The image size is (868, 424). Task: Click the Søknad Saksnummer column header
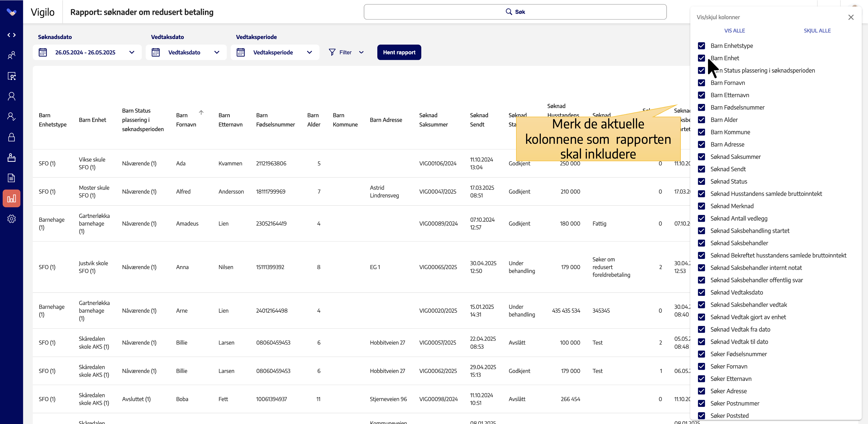[433, 120]
